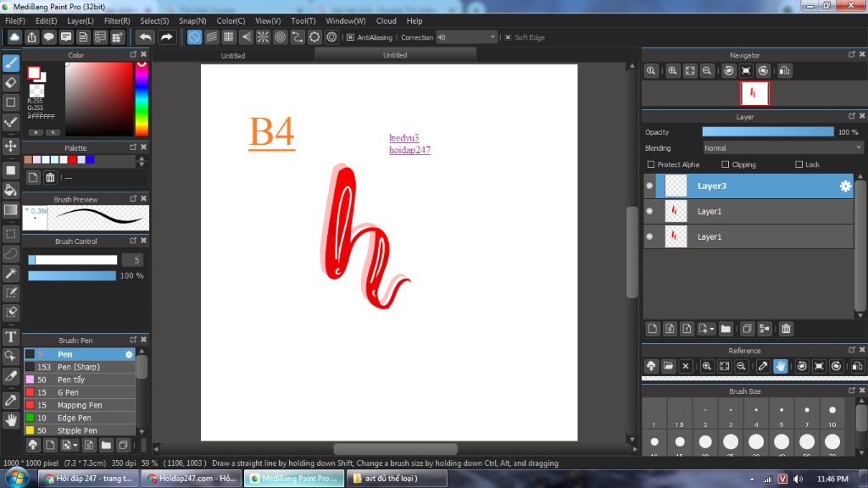868x488 pixels.
Task: Undock the Color panel
Action: 133,54
